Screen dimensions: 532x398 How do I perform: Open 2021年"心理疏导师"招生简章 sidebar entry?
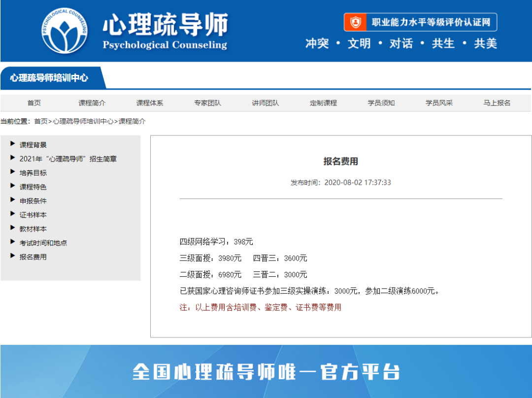(68, 159)
